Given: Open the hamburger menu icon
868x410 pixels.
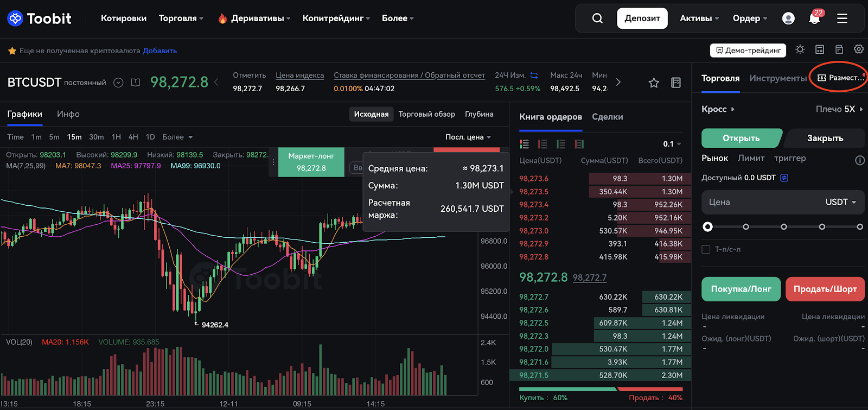Looking at the screenshot, I should (x=842, y=18).
